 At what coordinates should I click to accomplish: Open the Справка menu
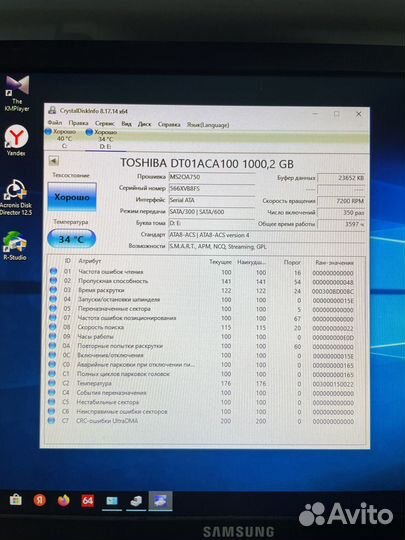click(169, 124)
